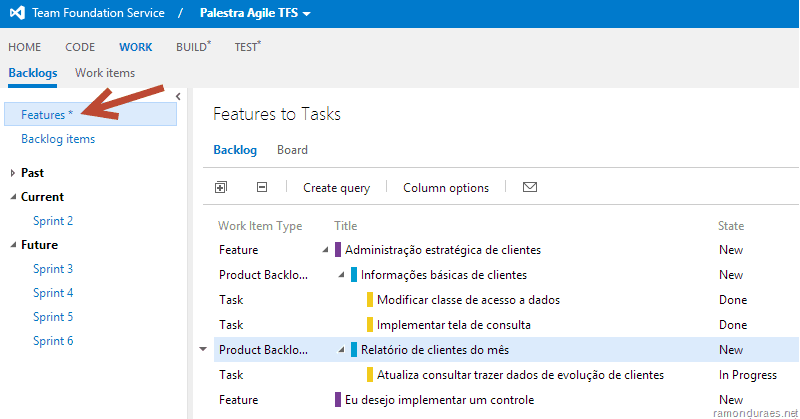Open the CODE hub
Image resolution: width=800 pixels, height=419 pixels.
point(80,47)
